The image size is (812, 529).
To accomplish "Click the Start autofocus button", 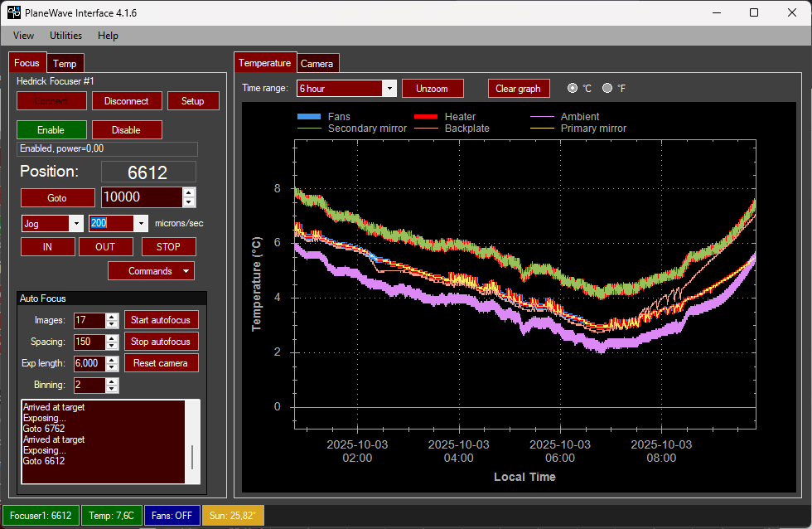I will pyautogui.click(x=161, y=320).
